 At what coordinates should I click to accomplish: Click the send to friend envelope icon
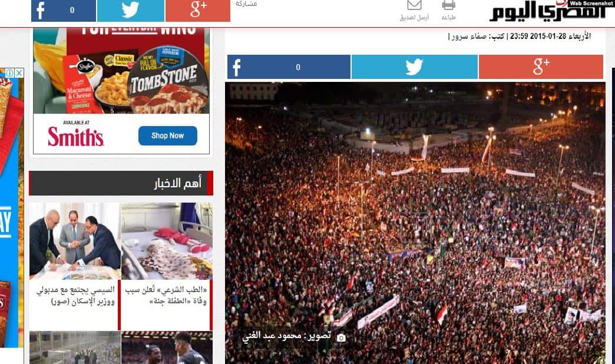pos(414,5)
